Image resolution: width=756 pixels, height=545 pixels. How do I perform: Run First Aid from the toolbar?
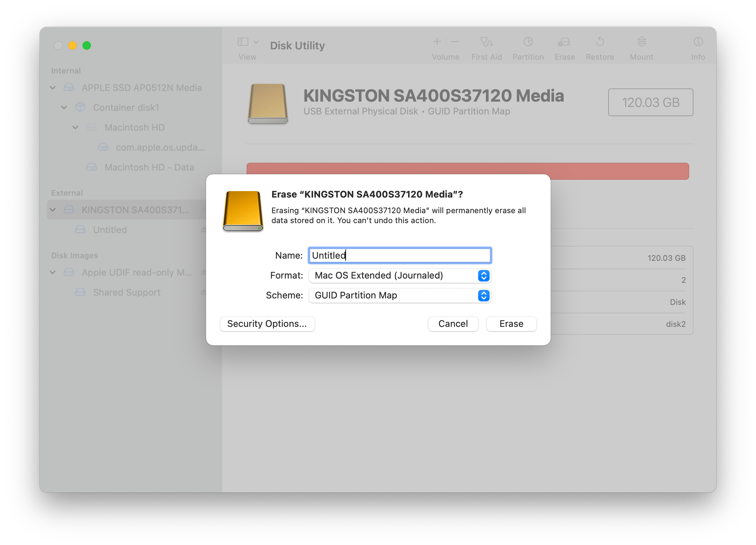tap(486, 42)
